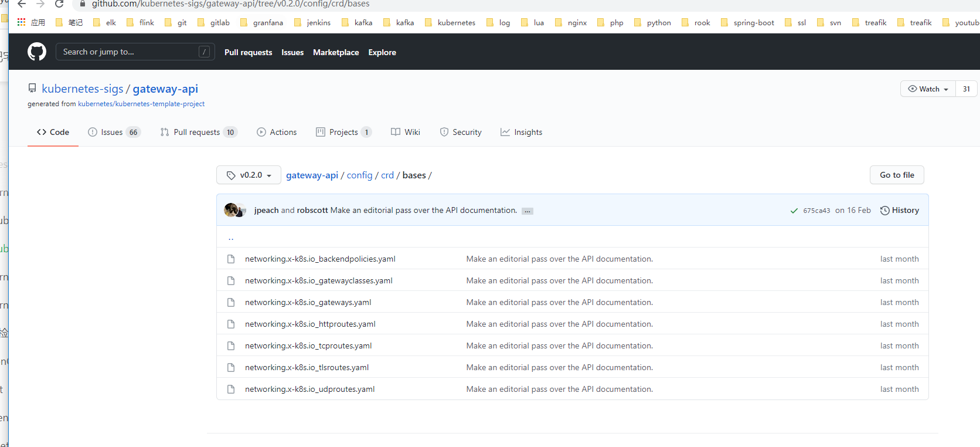980x447 pixels.
Task: Go to gateway-api in breadcrumb
Action: [x=312, y=175]
